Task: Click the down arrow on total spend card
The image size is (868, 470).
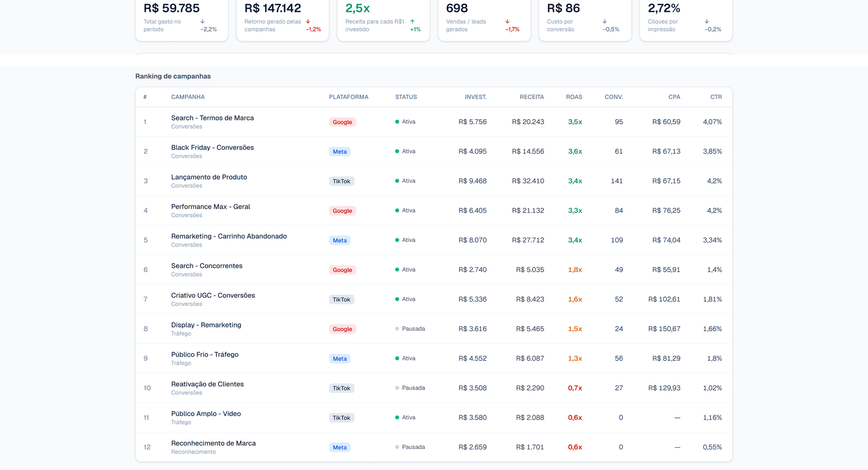Action: click(x=202, y=21)
